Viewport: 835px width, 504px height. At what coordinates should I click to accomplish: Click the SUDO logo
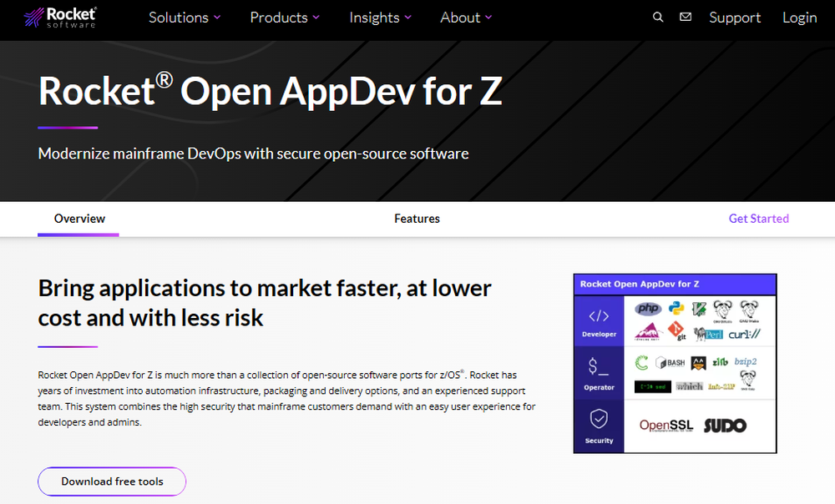[x=726, y=426]
